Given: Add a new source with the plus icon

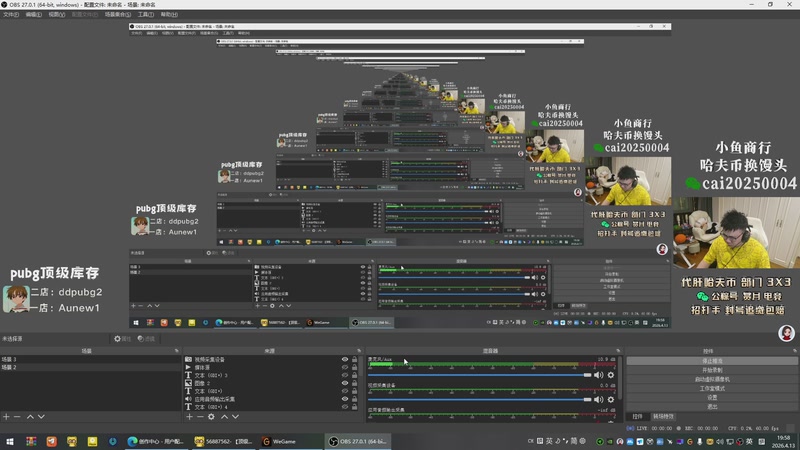Looking at the screenshot, I should point(189,417).
